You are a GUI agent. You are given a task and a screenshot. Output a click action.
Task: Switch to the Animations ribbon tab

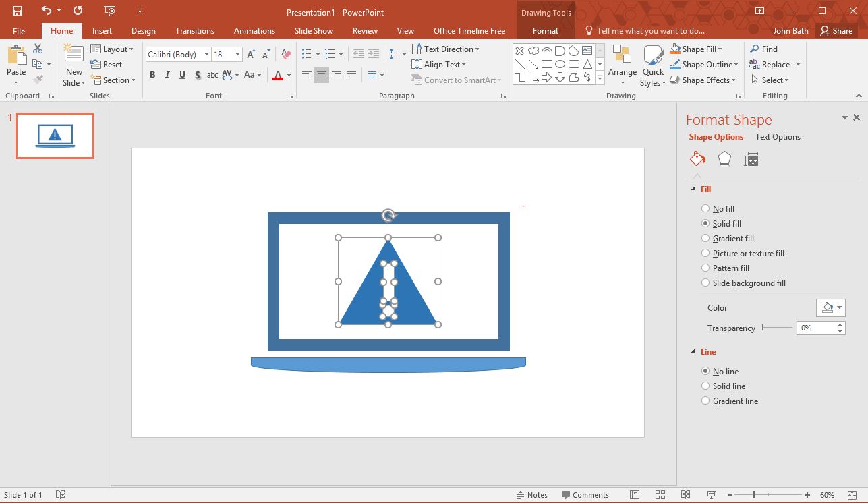click(x=254, y=30)
